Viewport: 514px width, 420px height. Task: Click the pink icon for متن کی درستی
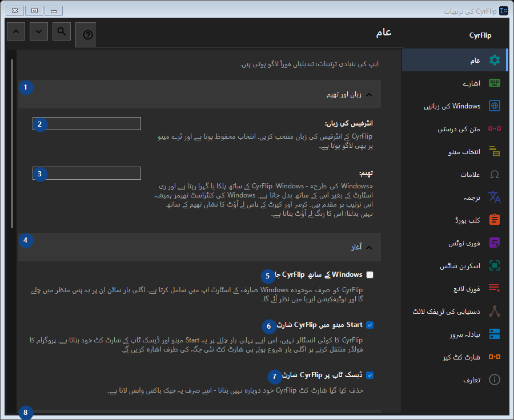[495, 128]
